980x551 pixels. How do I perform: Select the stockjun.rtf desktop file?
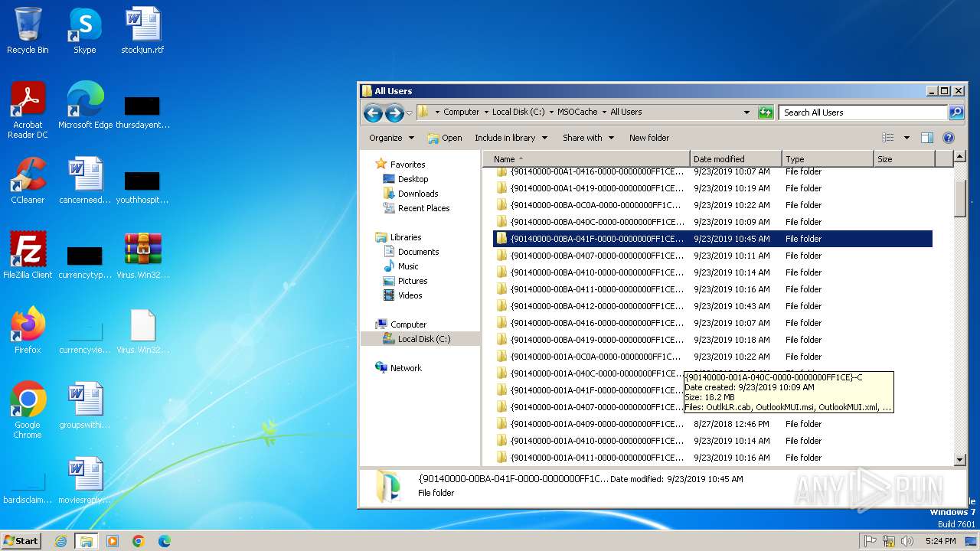tap(142, 31)
